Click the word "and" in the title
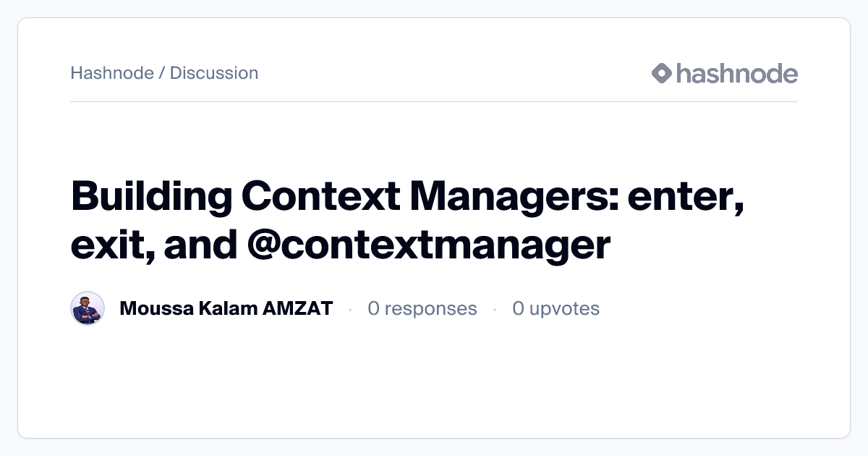Screen dimensions: 868x456 [200, 245]
